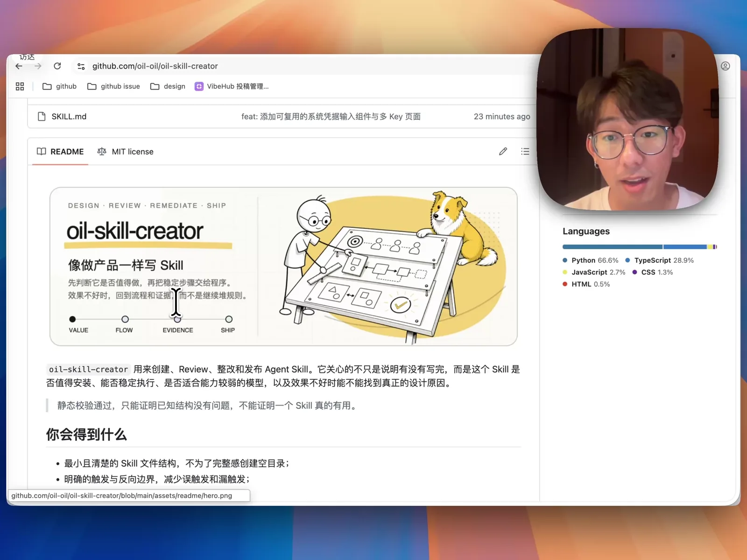Image resolution: width=747 pixels, height=560 pixels.
Task: Click the heading '你会得到什么'
Action: click(86, 434)
